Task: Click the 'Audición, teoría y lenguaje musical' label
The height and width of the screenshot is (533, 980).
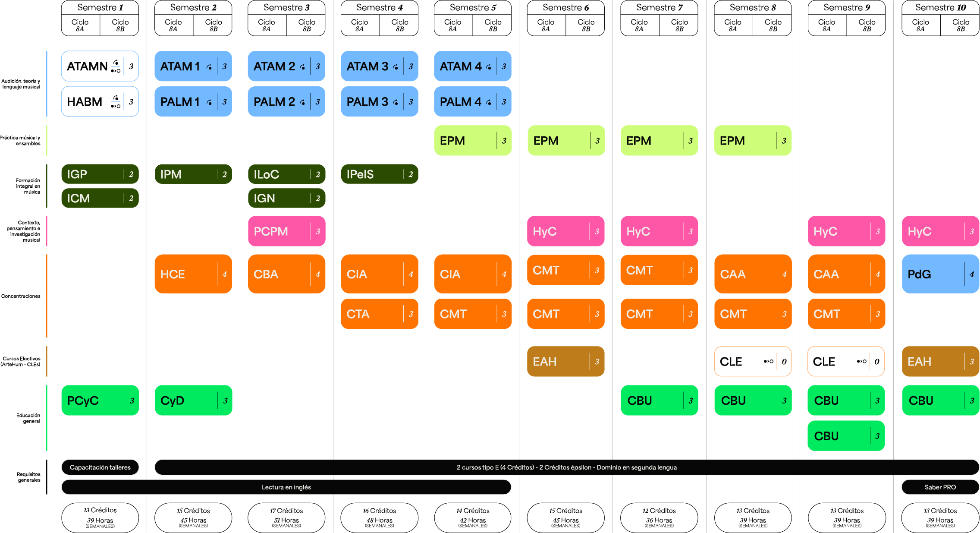Action: click(x=21, y=84)
